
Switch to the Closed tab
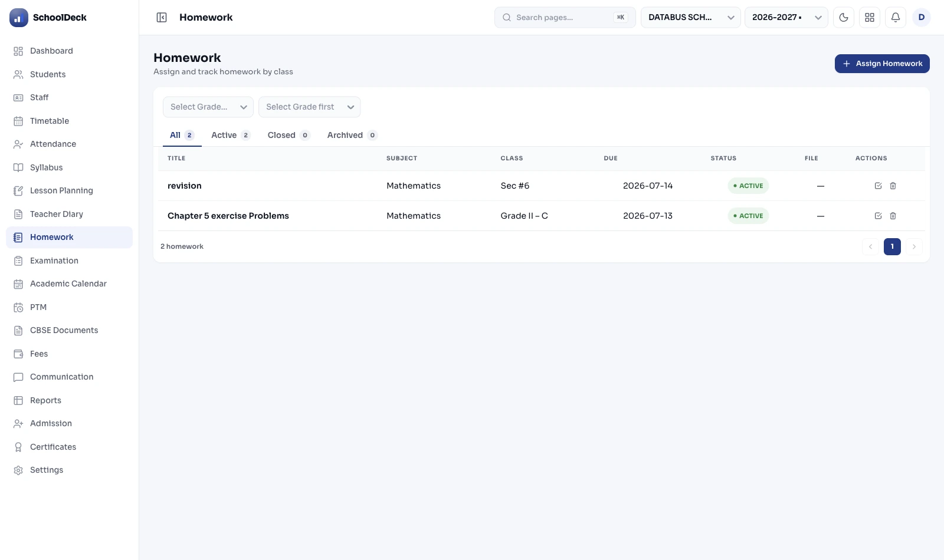point(289,136)
